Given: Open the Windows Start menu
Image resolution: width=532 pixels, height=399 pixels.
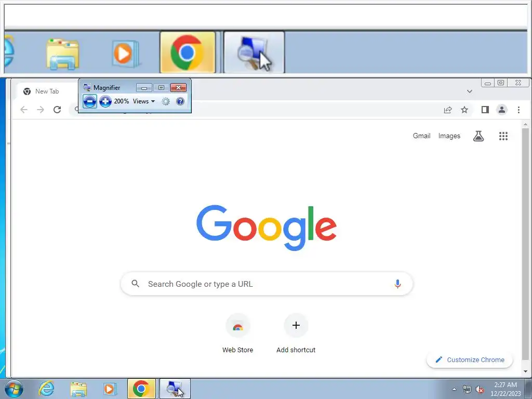Looking at the screenshot, I should pyautogui.click(x=14, y=389).
